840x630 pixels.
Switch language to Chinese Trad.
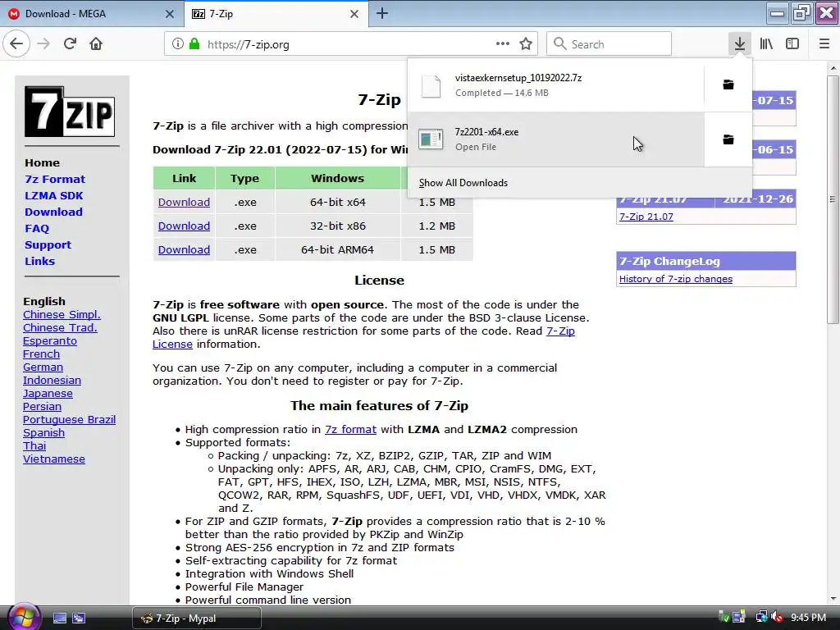(x=60, y=327)
